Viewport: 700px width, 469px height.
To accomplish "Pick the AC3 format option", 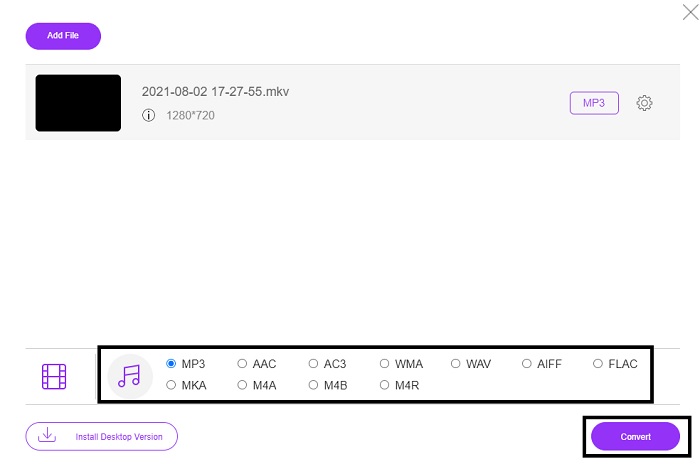I will (x=314, y=364).
